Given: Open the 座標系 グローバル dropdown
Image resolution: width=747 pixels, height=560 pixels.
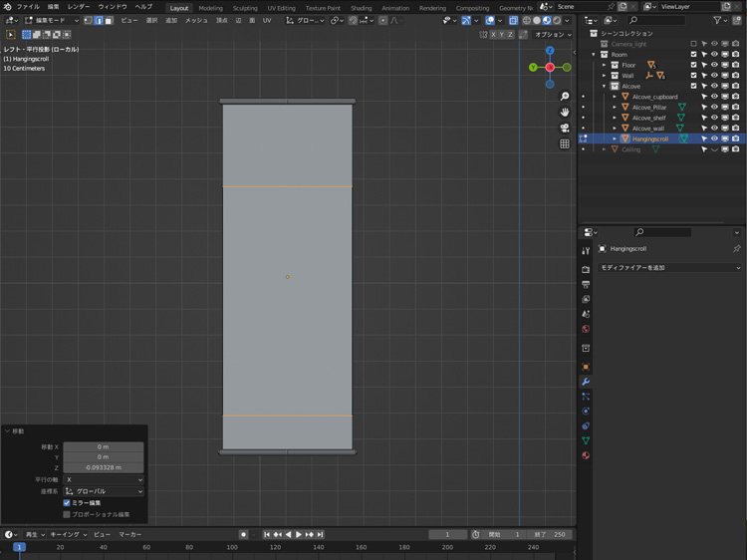Looking at the screenshot, I should tap(104, 491).
